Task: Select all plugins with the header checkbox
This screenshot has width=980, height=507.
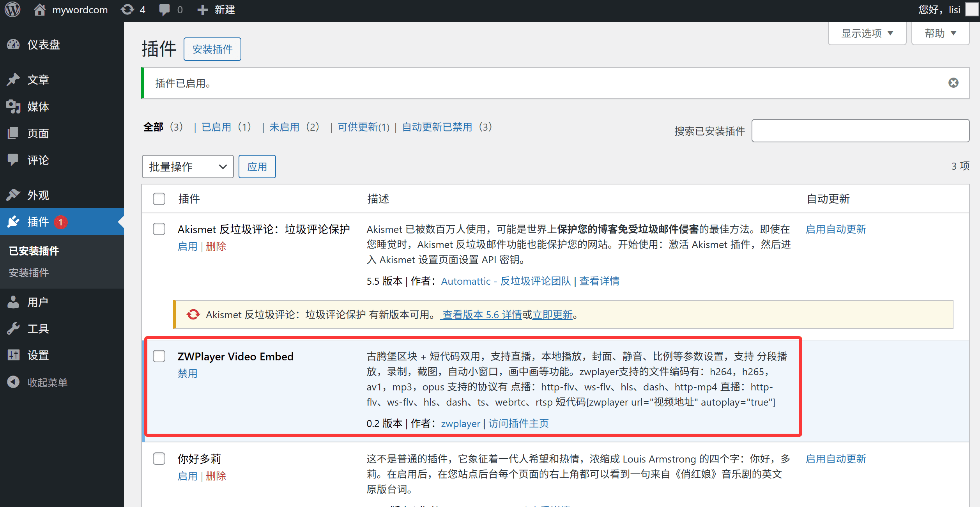Action: 159,199
